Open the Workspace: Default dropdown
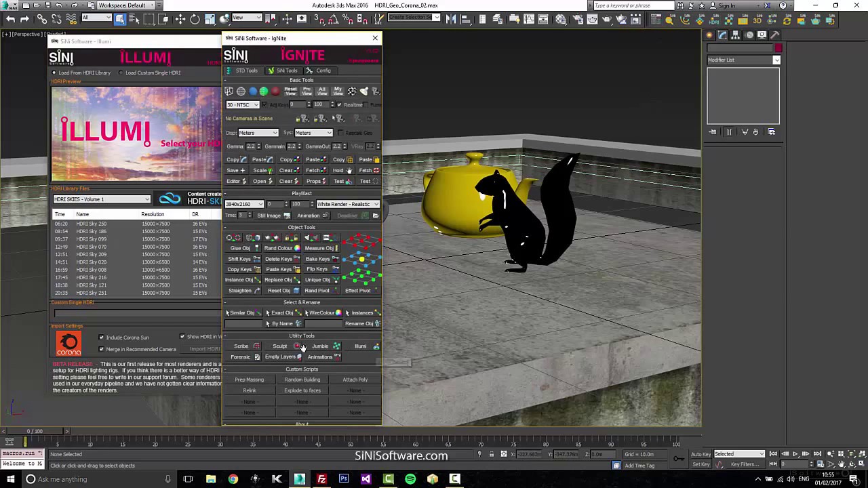Screen dimensions: 868x488 (x=125, y=5)
